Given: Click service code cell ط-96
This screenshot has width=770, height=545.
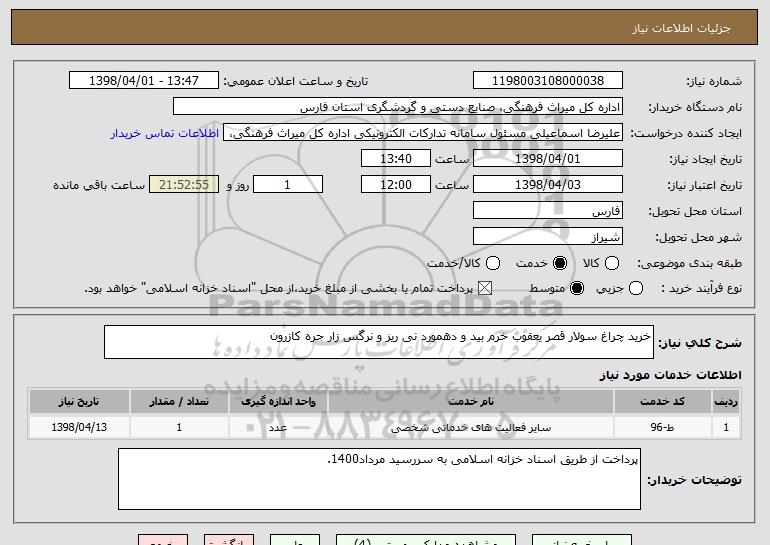Looking at the screenshot, I should (662, 427).
